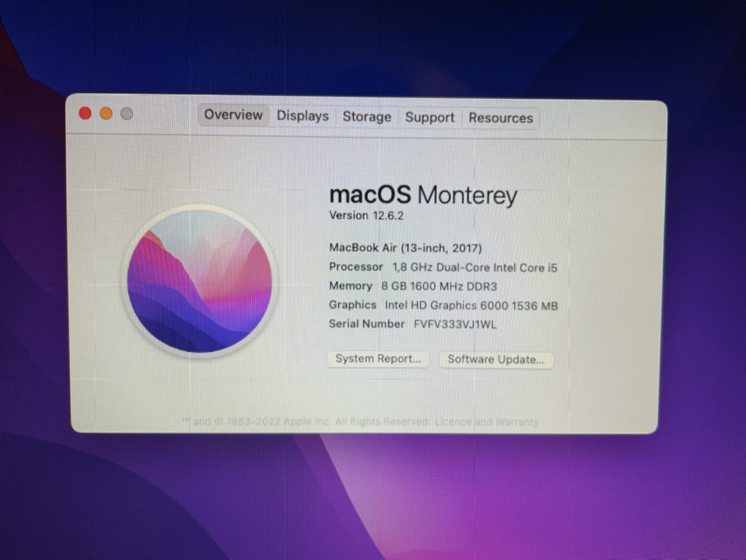Image resolution: width=746 pixels, height=560 pixels.
Task: Click the "Memory" label
Action: [350, 285]
